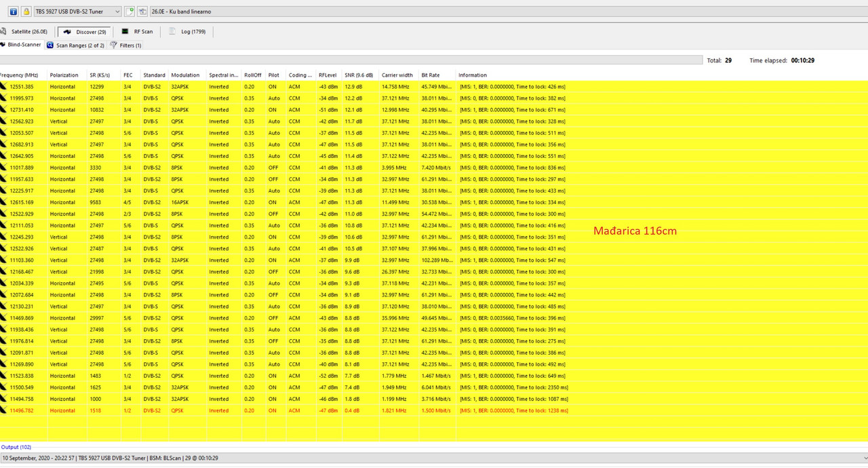Open the Filters (1) tab
This screenshot has height=468, width=868.
tap(126, 45)
